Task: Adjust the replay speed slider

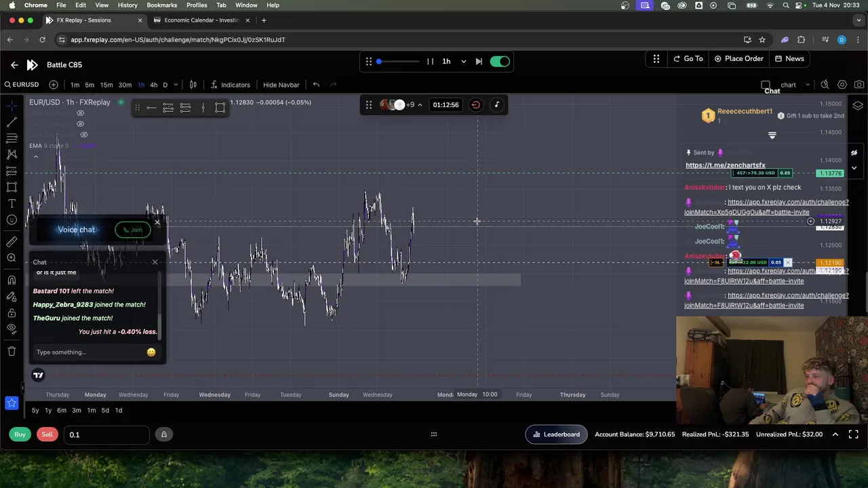Action: pyautogui.click(x=397, y=62)
